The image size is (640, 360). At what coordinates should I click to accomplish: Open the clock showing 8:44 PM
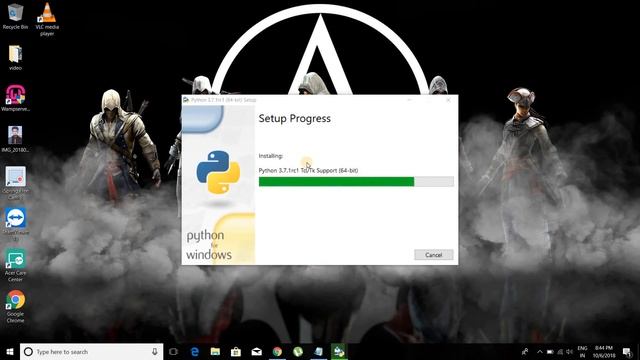[604, 351]
